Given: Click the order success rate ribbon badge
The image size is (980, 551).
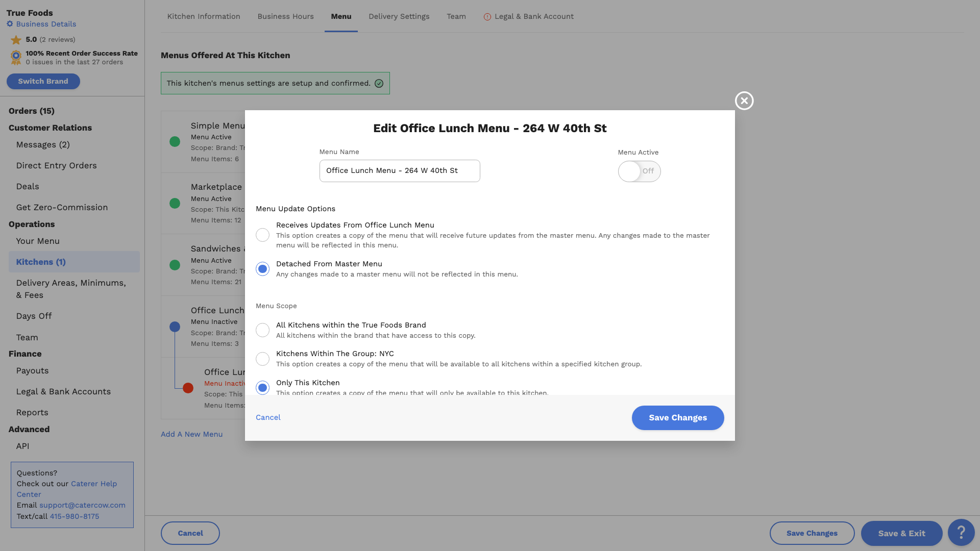Looking at the screenshot, I should pos(16,57).
